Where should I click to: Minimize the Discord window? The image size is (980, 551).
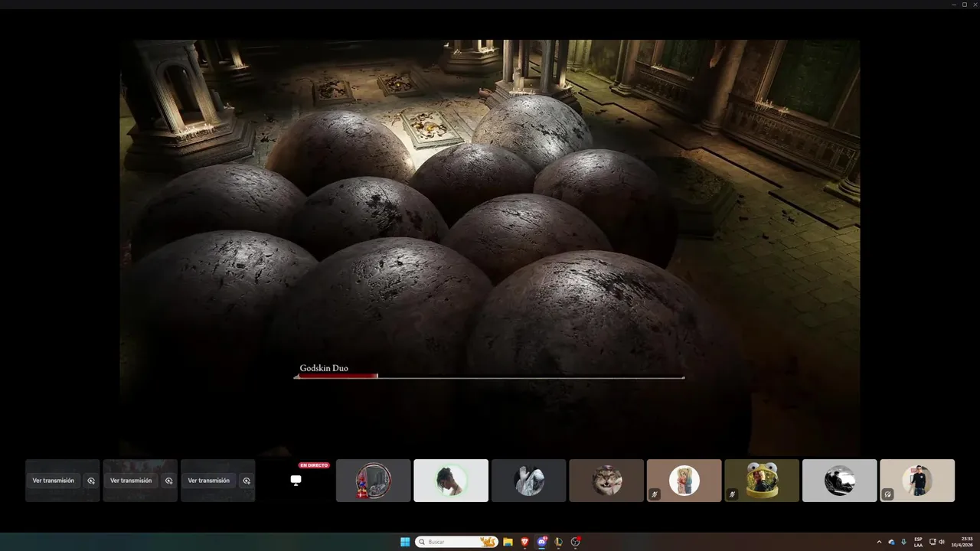click(x=953, y=5)
